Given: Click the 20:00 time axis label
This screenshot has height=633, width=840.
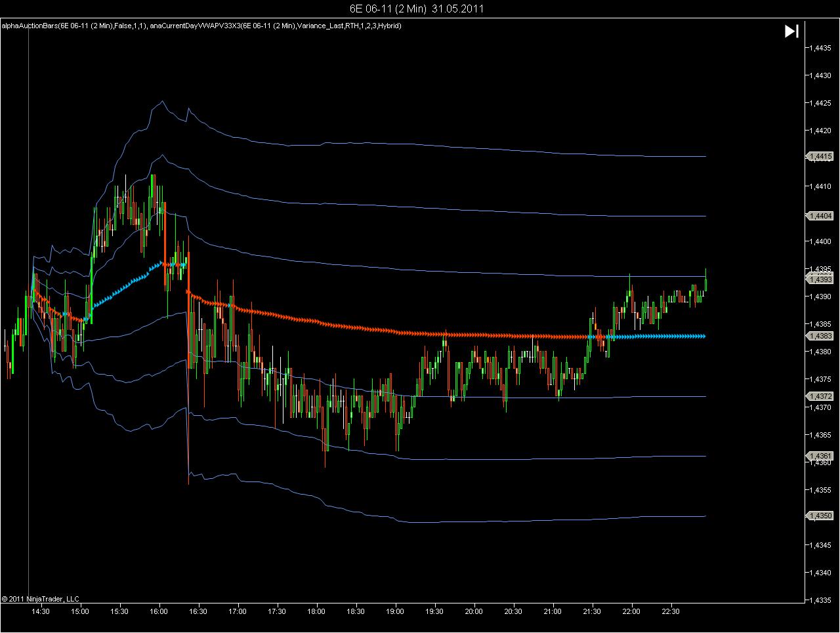Looking at the screenshot, I should click(x=474, y=611).
